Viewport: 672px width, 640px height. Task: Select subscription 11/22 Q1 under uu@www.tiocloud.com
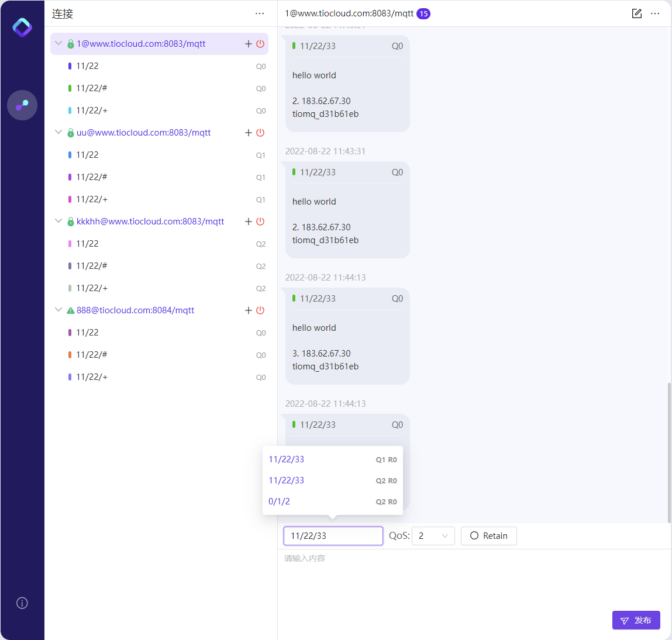(x=160, y=155)
